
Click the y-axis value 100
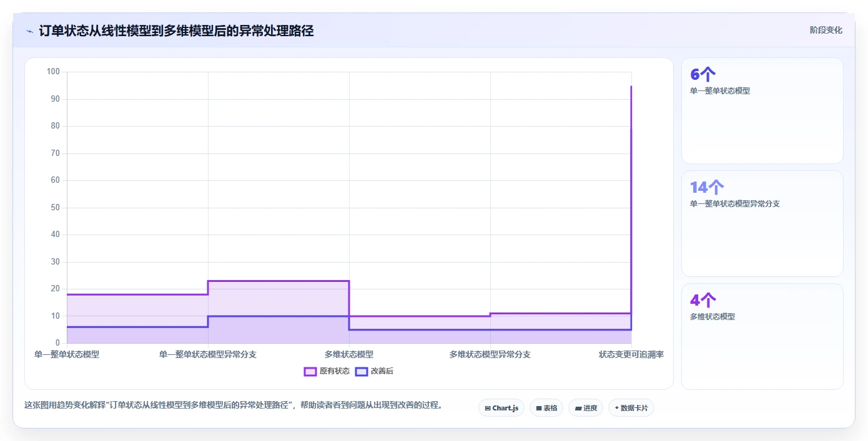[53, 72]
